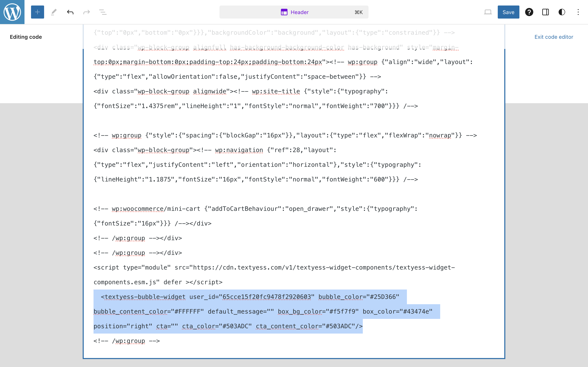Click the Exit code editor link
Screen dimensions: 588x367
[553, 37]
